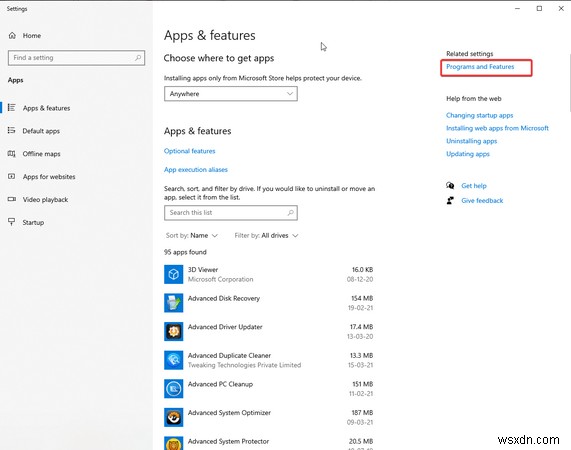Click the Apps & features sidebar icon
The width and height of the screenshot is (571, 450).
click(12, 108)
